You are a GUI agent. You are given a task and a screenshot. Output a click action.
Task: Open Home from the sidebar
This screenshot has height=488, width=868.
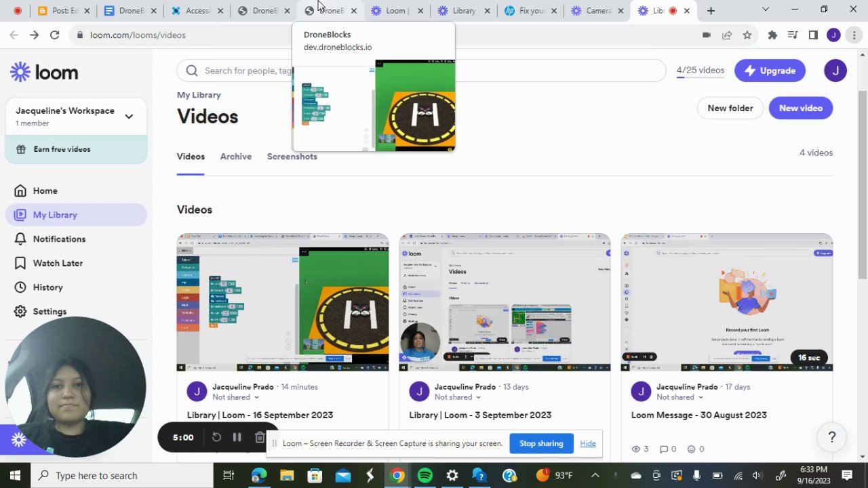[x=45, y=190]
